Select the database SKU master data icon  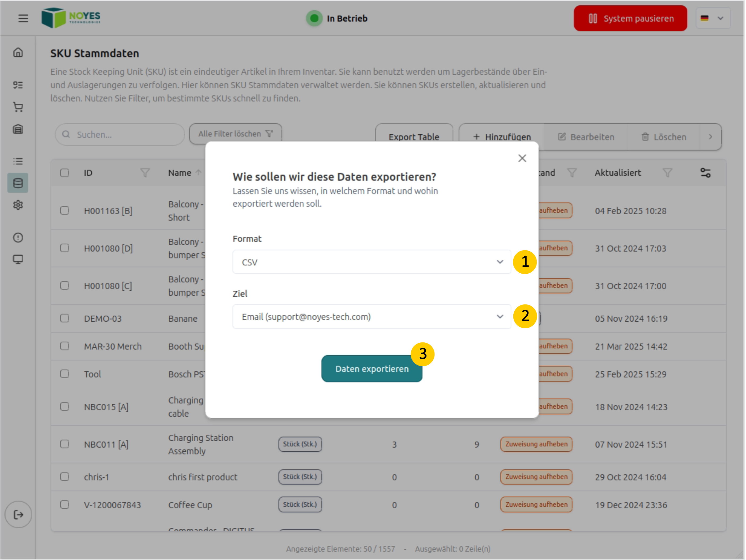18,183
